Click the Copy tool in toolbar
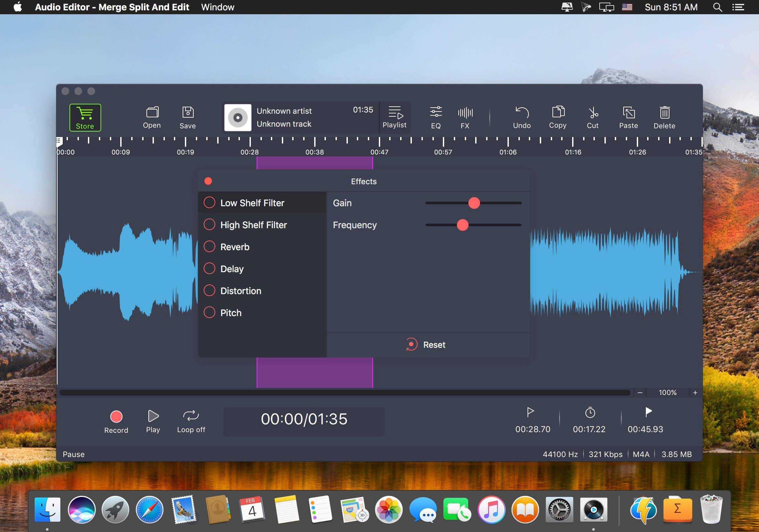Image resolution: width=759 pixels, height=532 pixels. [557, 116]
